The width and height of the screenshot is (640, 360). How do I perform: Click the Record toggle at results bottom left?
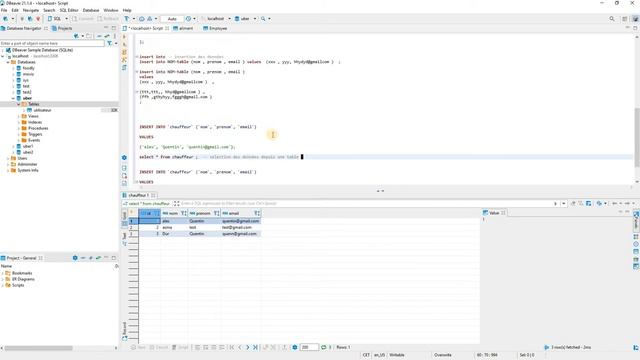(124, 330)
